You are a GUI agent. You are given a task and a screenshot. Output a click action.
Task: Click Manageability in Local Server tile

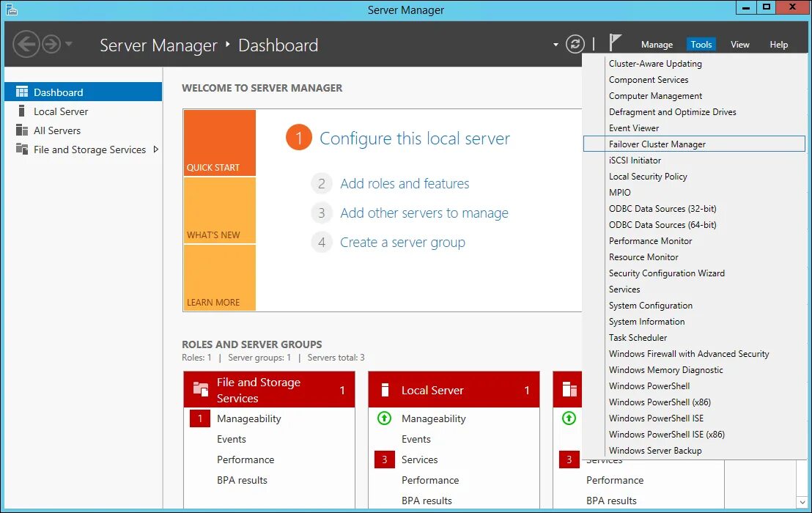[433, 418]
